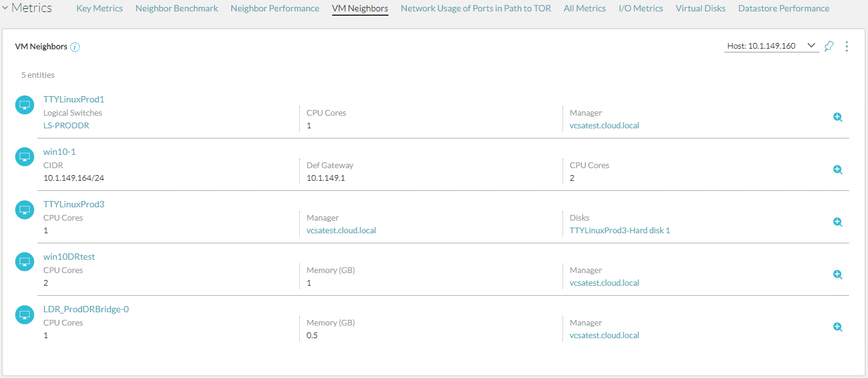Open the Datastore Performance tab
Viewport: 868px width, 378px height.
pos(784,8)
